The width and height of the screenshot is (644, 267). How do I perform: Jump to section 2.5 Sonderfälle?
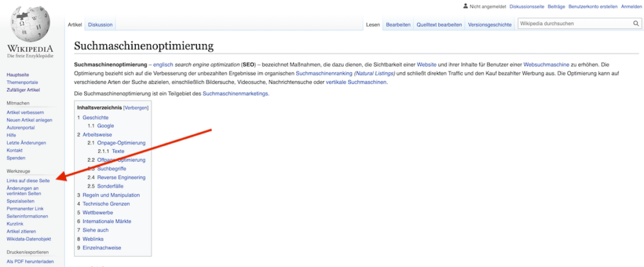(x=110, y=186)
